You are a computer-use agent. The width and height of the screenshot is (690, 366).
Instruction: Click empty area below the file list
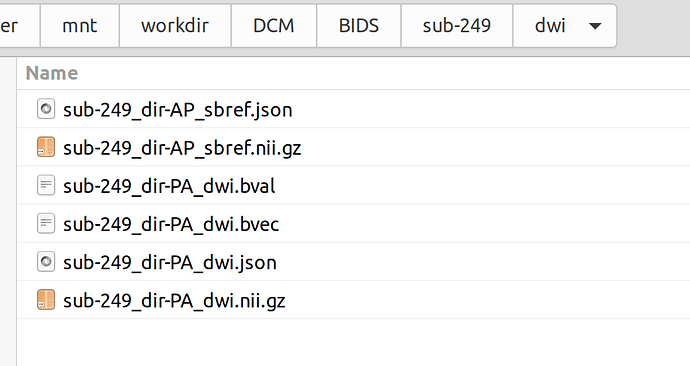352,342
